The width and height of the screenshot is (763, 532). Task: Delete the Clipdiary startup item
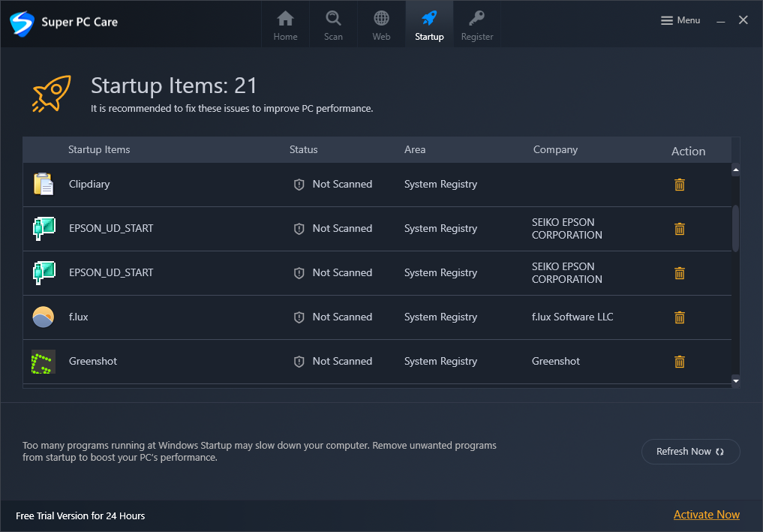click(x=680, y=185)
